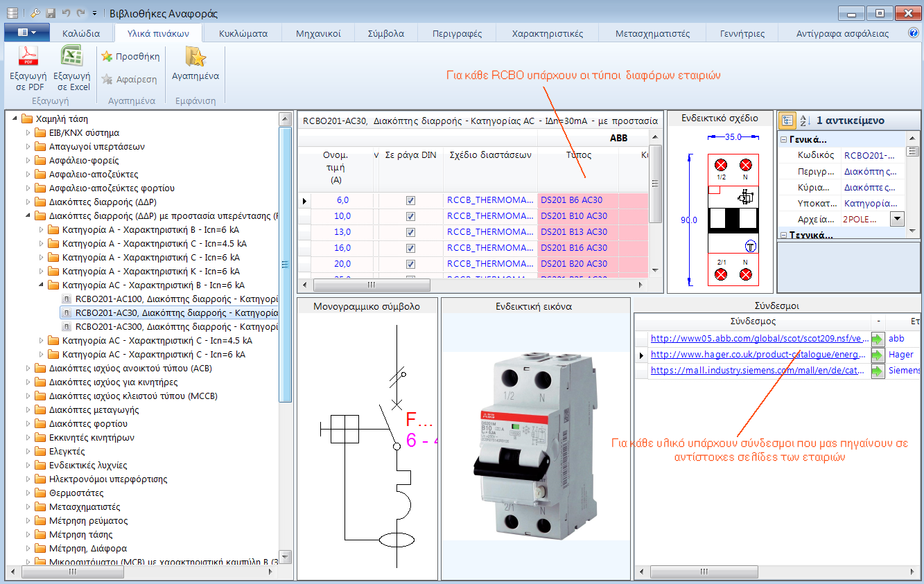The image size is (924, 584).
Task: Toggle DIN rail checkbox for 6,0 row
Action: [410, 200]
